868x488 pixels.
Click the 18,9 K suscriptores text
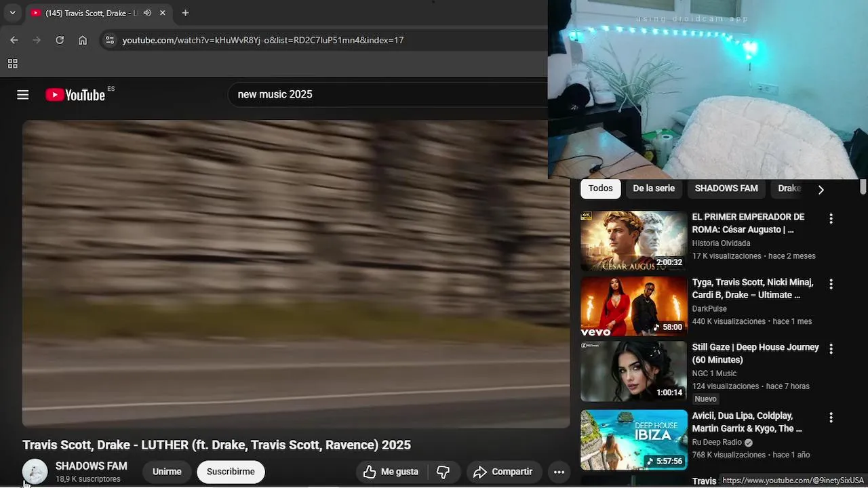pyautogui.click(x=87, y=479)
